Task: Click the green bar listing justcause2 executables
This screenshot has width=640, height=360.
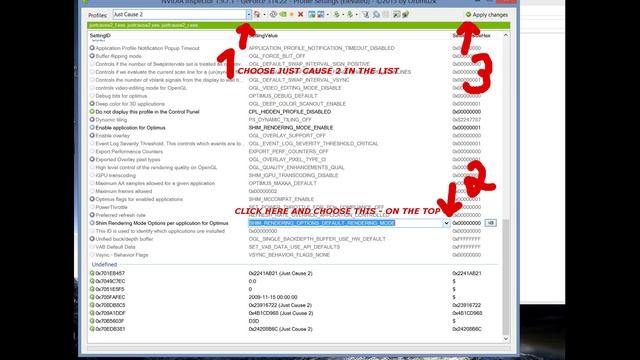Action: (298, 25)
